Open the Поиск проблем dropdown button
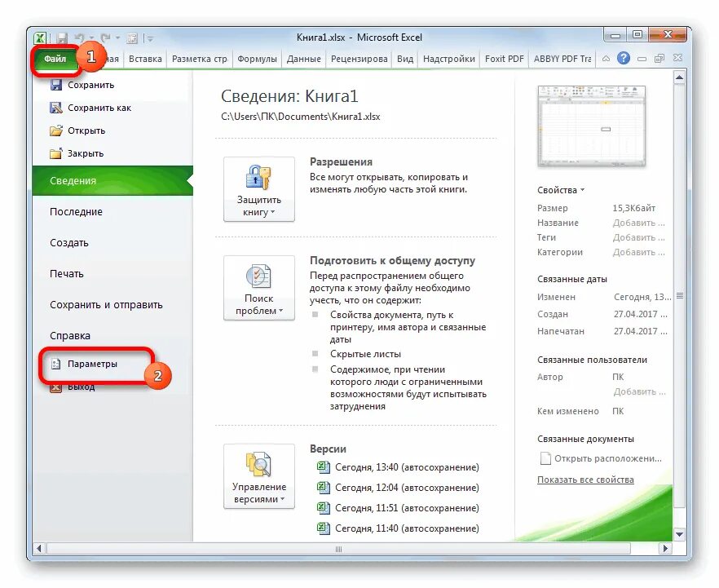Screen dimensions: 719x588 pyautogui.click(x=258, y=288)
